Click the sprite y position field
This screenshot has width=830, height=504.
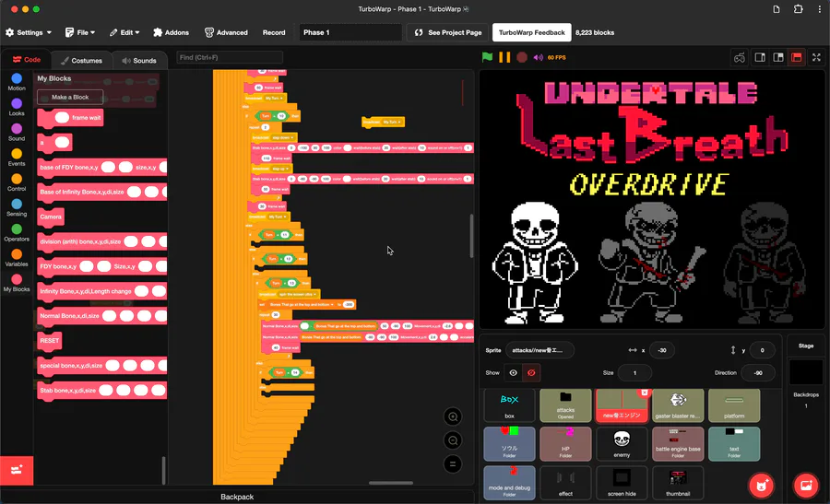pos(763,350)
